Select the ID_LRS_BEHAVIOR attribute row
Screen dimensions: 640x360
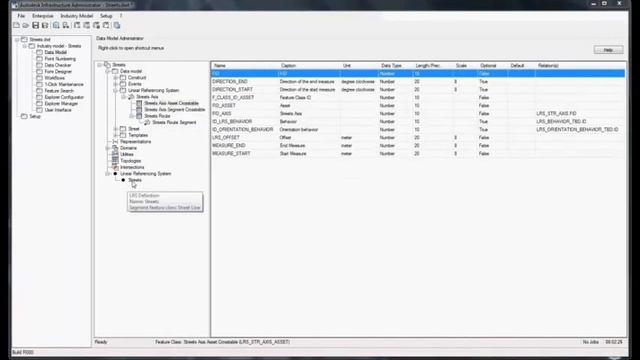(418, 122)
